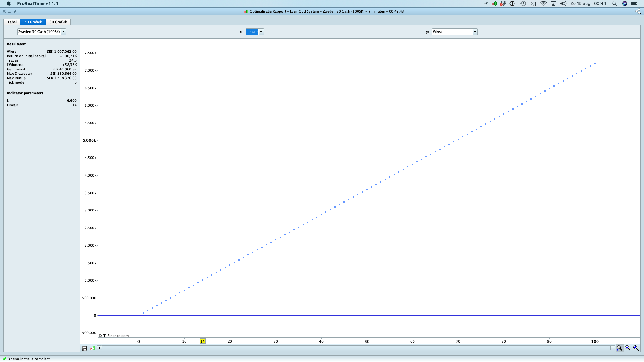Viewport: 644px width, 362px height.
Task: Click the save floppy disk icon
Action: [x=84, y=348]
